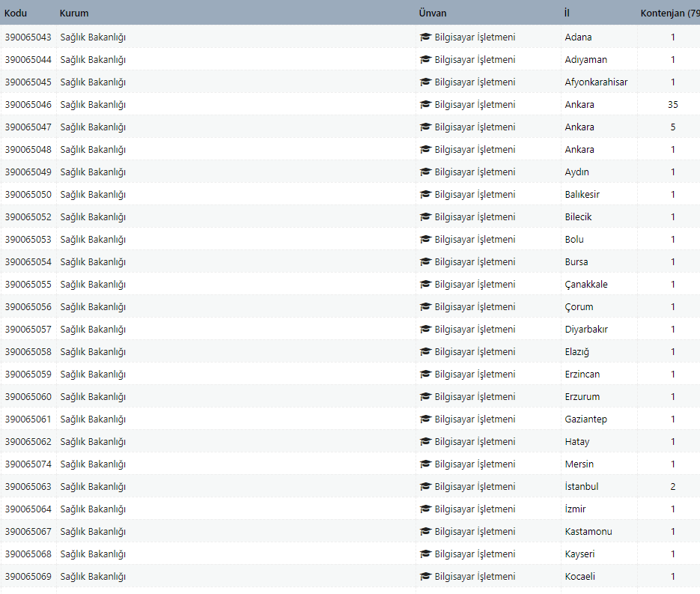Click quota value 2 for İstanbul
Screen dimensions: 700x594
tap(673, 486)
